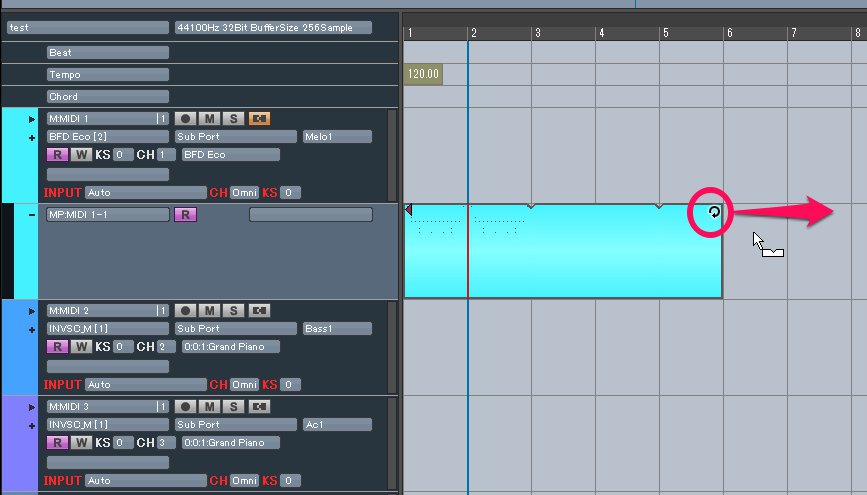Open the INPUT Auto selector on M:MIDI 2
Screen dimensions: 867x495
pos(146,384)
